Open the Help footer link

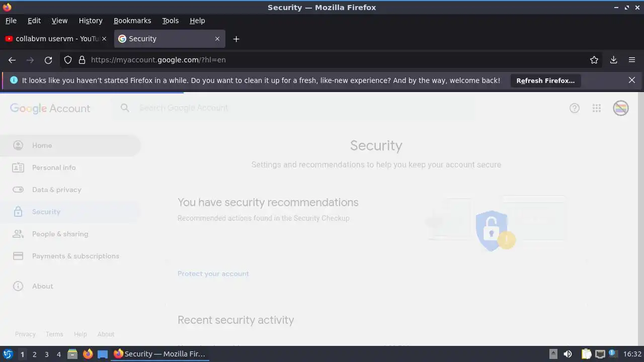pyautogui.click(x=80, y=334)
